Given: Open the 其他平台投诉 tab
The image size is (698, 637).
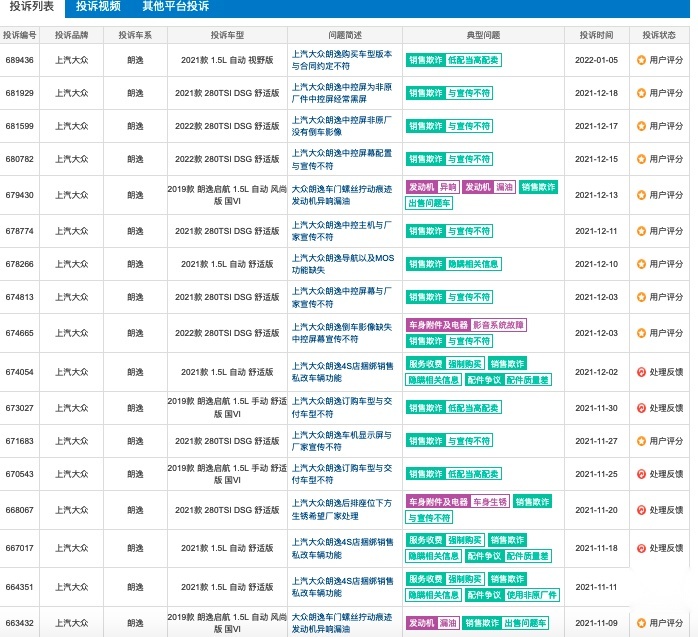Looking at the screenshot, I should [175, 6].
